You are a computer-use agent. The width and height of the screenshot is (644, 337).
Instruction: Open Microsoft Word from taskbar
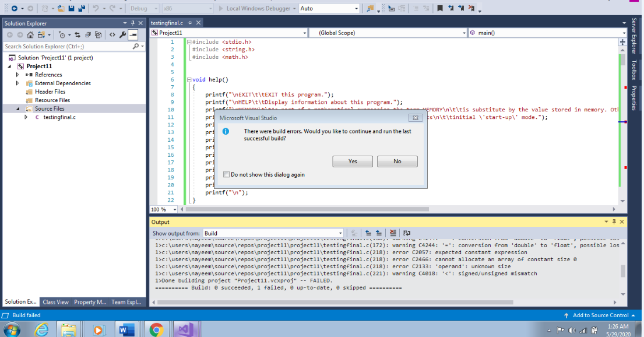pos(127,329)
